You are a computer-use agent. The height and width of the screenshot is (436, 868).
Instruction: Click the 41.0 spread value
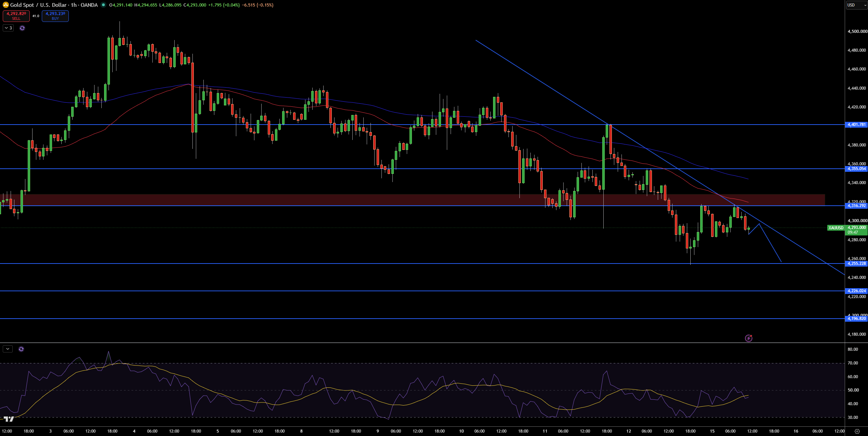pos(36,16)
